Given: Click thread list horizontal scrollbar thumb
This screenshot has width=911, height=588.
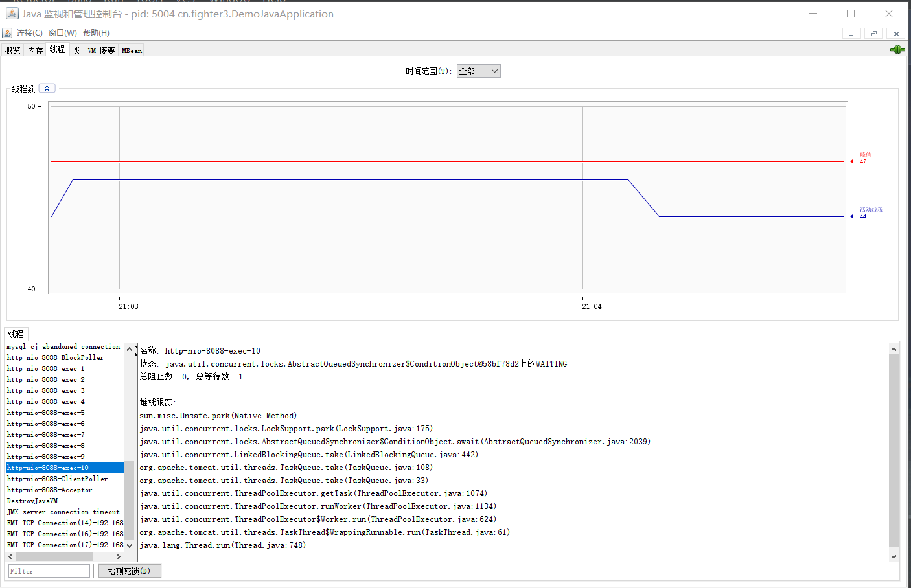Looking at the screenshot, I should coord(54,556).
